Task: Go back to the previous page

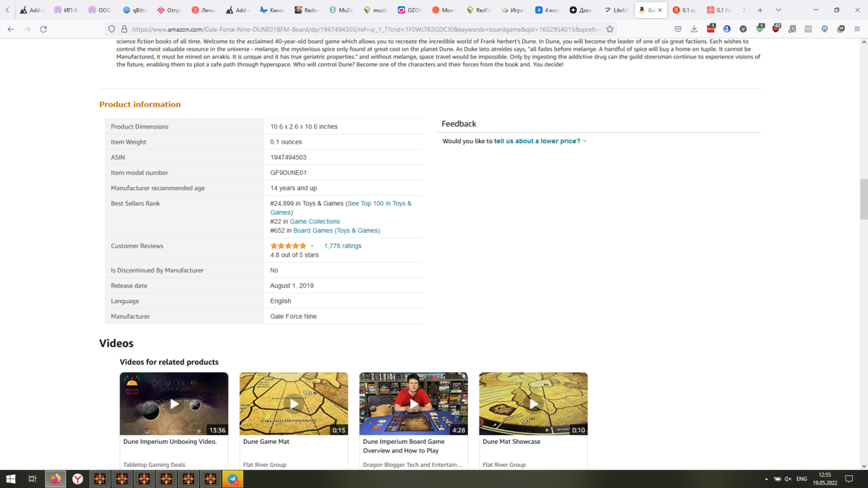Action: point(11,29)
